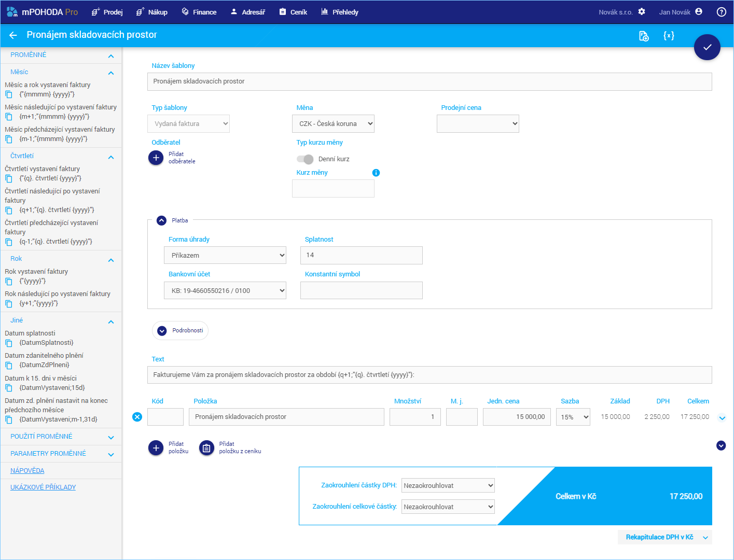Click the plus icon to add odběratele
The width and height of the screenshot is (734, 560).
point(156,158)
